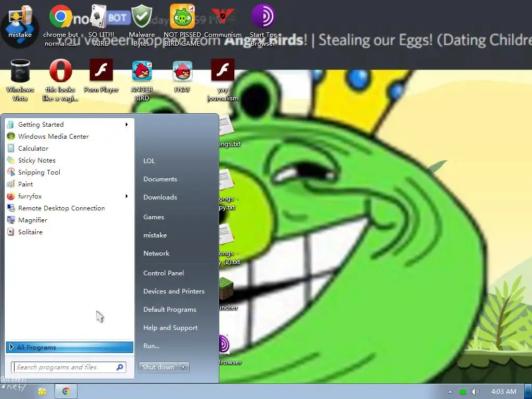
Task: Open Devices and Printers
Action: point(174,291)
